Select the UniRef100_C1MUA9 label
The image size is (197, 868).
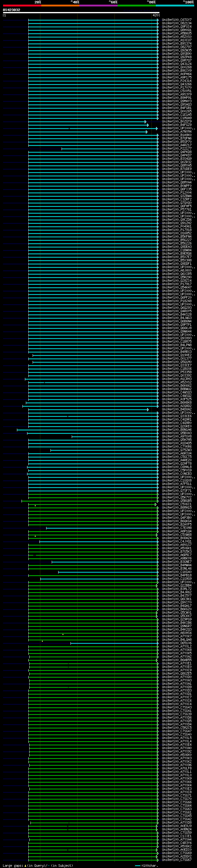[x=176, y=118]
